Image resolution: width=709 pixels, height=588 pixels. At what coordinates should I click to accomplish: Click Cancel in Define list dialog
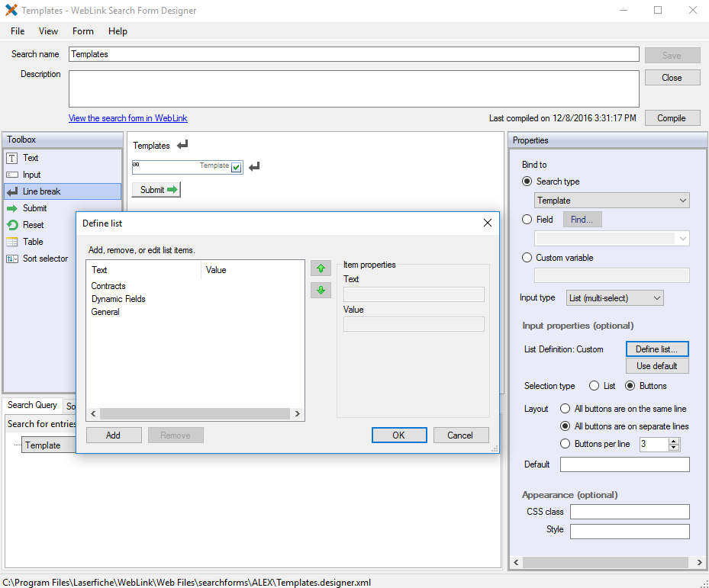coord(460,435)
